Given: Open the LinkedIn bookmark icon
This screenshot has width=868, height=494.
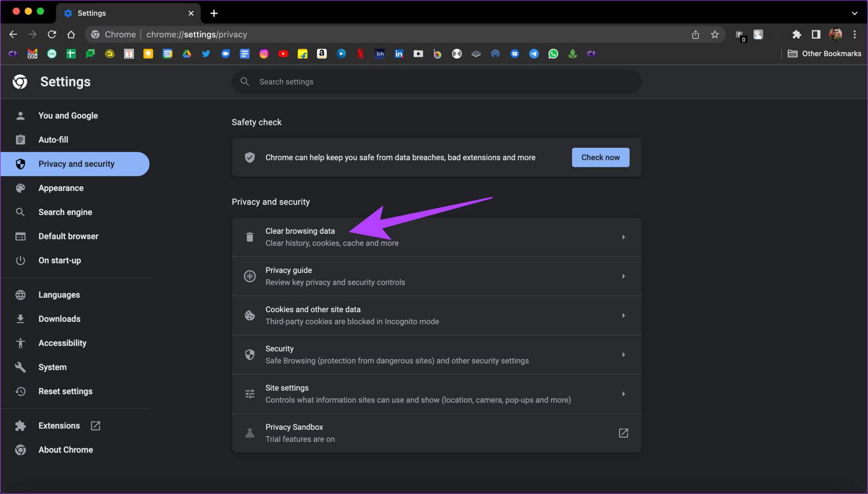Looking at the screenshot, I should point(399,54).
